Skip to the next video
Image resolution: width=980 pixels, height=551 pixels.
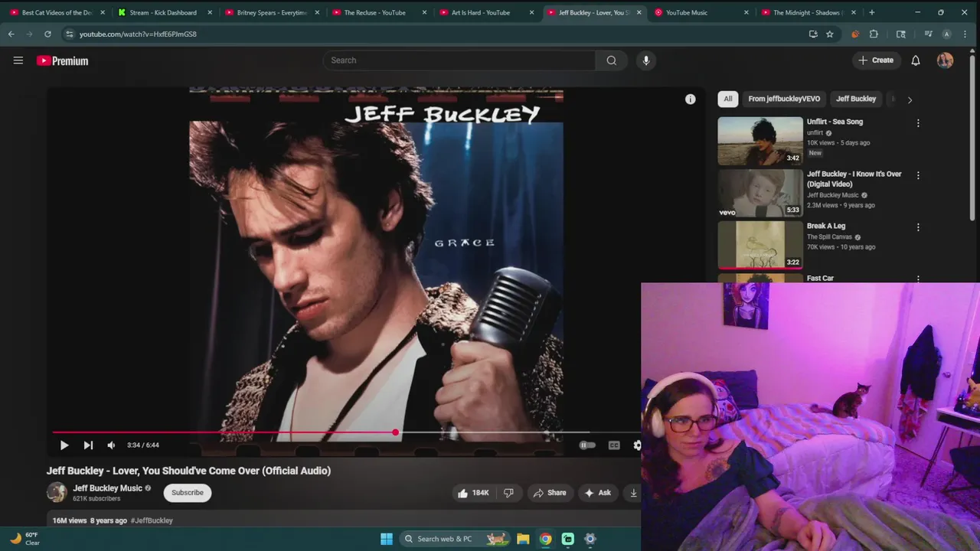88,445
